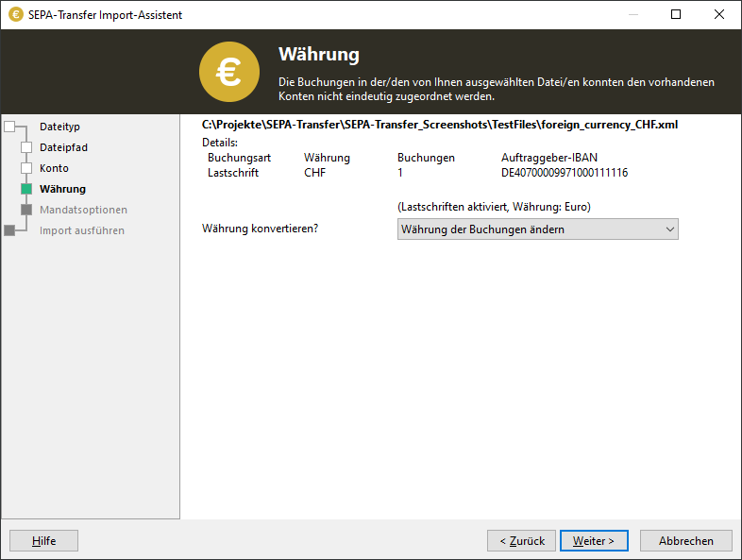
Task: Click the Währung heading in the header
Action: [x=319, y=55]
